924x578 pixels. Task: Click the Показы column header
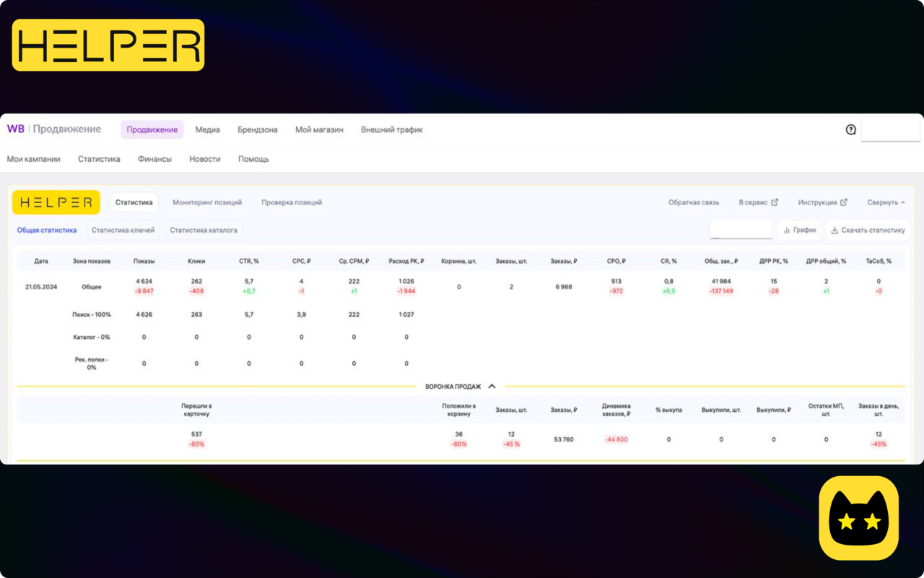coord(144,261)
